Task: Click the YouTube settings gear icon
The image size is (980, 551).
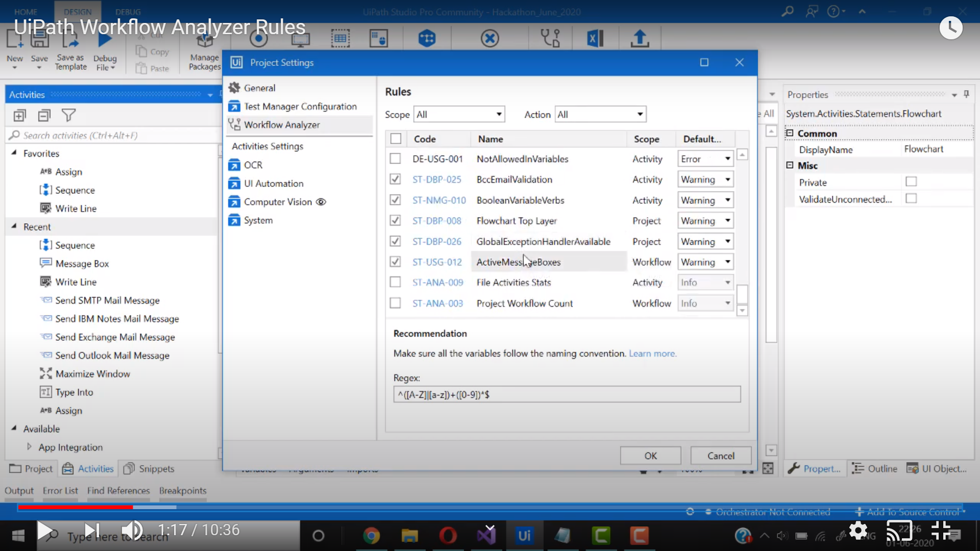Action: 859,531
